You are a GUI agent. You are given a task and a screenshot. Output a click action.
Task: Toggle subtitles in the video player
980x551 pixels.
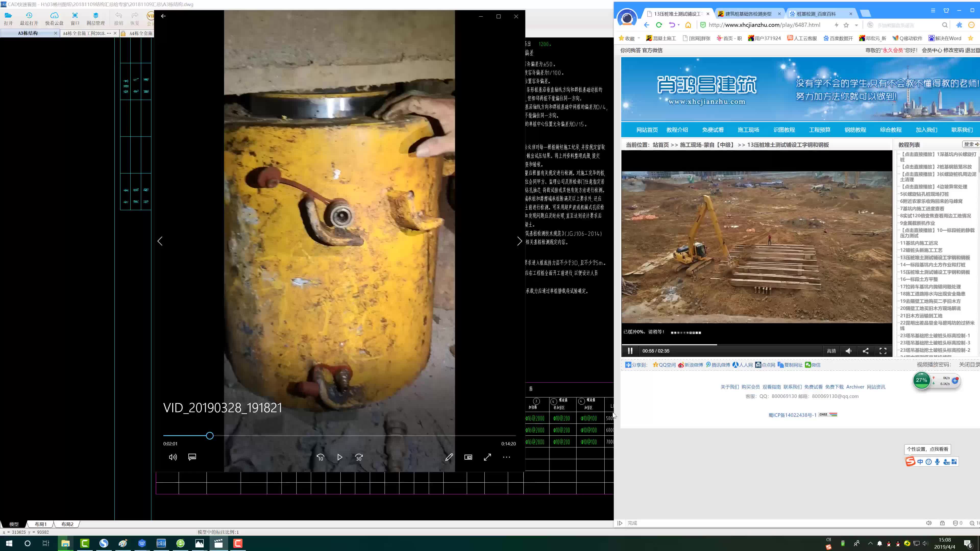[192, 457]
